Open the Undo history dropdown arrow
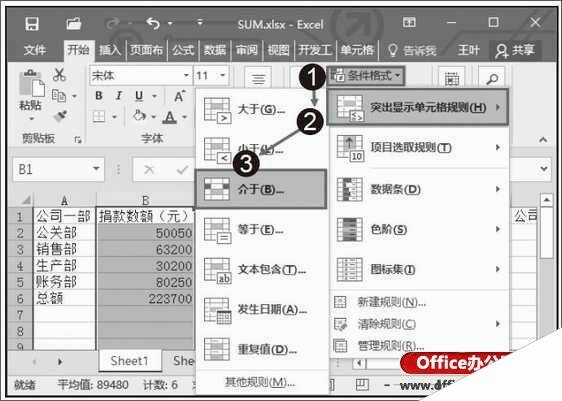 pos(170,24)
